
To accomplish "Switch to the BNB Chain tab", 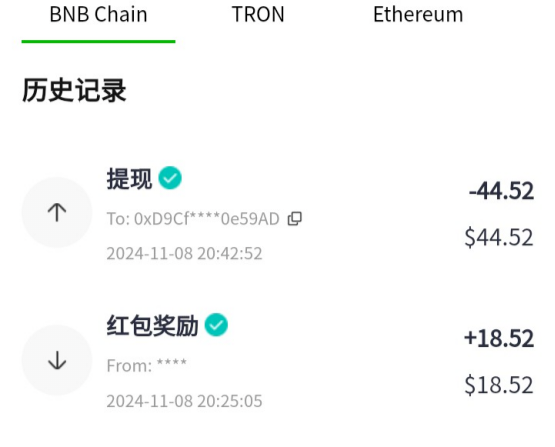I will (x=98, y=15).
